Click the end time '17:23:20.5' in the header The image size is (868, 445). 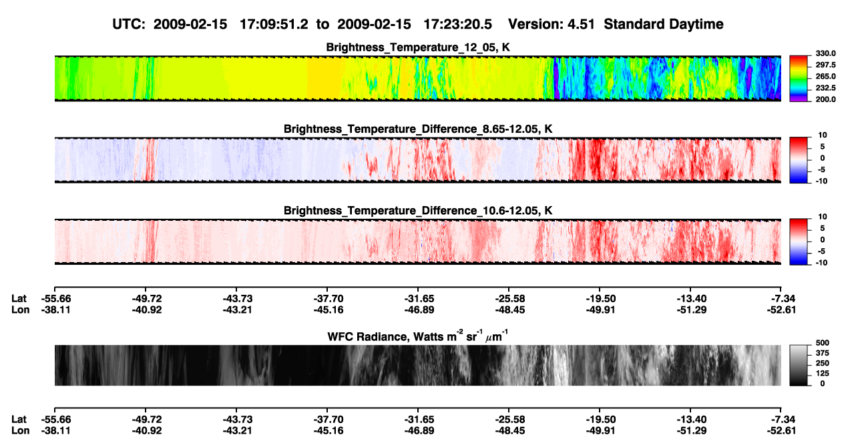click(x=458, y=25)
